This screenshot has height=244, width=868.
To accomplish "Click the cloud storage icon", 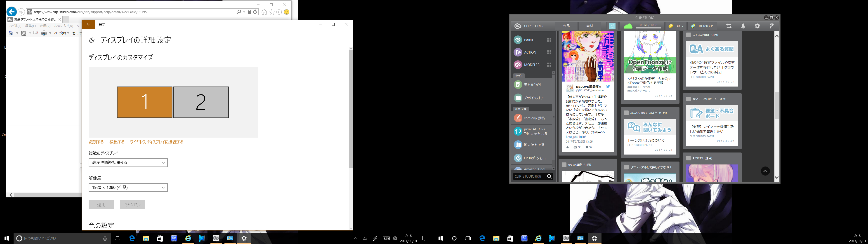I will pyautogui.click(x=628, y=26).
